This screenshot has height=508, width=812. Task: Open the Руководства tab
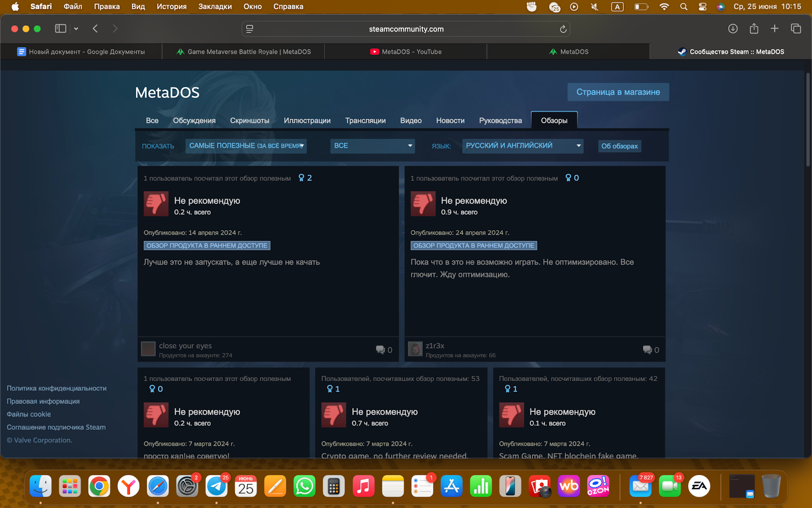(x=500, y=120)
